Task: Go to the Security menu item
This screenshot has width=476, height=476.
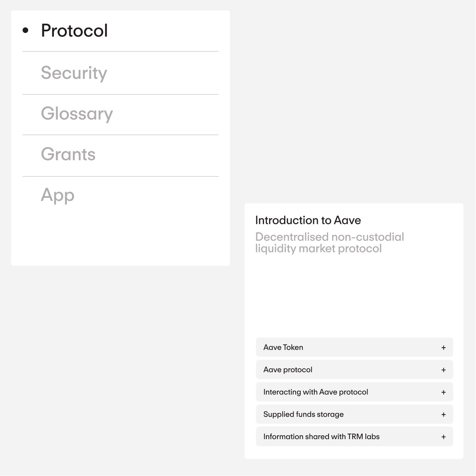Action: coord(74,73)
